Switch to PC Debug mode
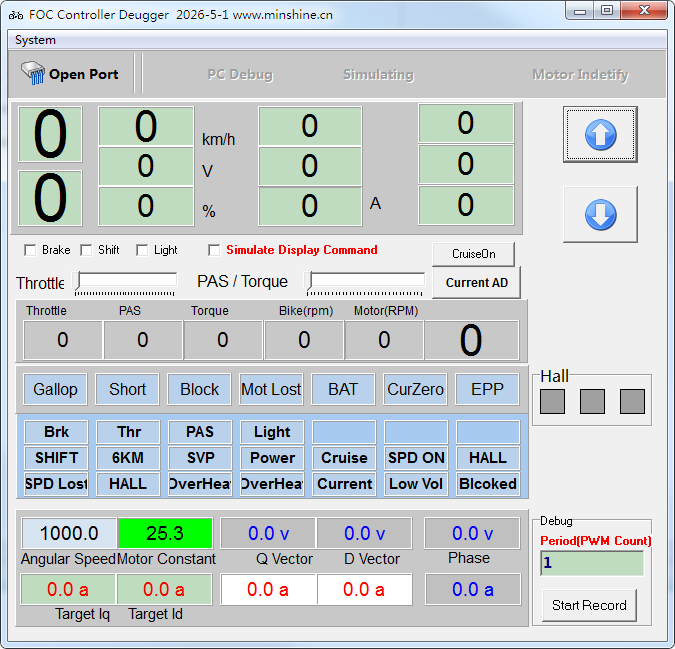 (240, 74)
